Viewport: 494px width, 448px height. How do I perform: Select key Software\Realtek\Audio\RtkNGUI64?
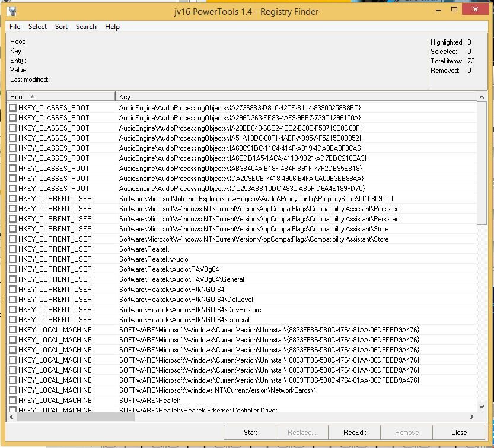point(172,290)
